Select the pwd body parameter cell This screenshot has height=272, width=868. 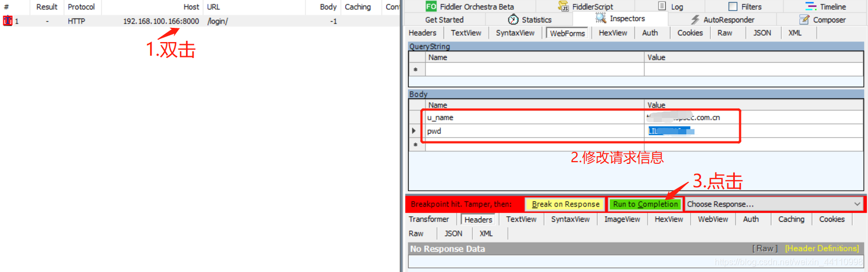coord(535,131)
